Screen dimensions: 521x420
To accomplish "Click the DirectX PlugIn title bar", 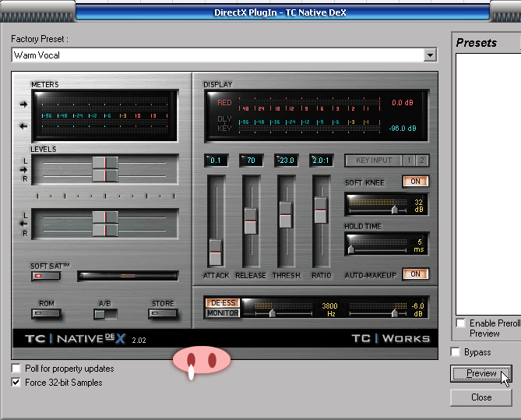I will tap(280, 12).
